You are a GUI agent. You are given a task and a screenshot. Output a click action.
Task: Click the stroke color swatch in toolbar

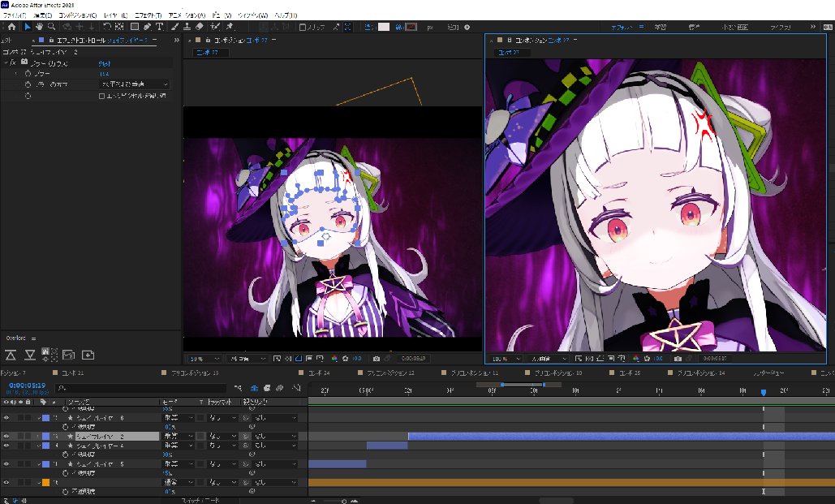[x=411, y=27]
